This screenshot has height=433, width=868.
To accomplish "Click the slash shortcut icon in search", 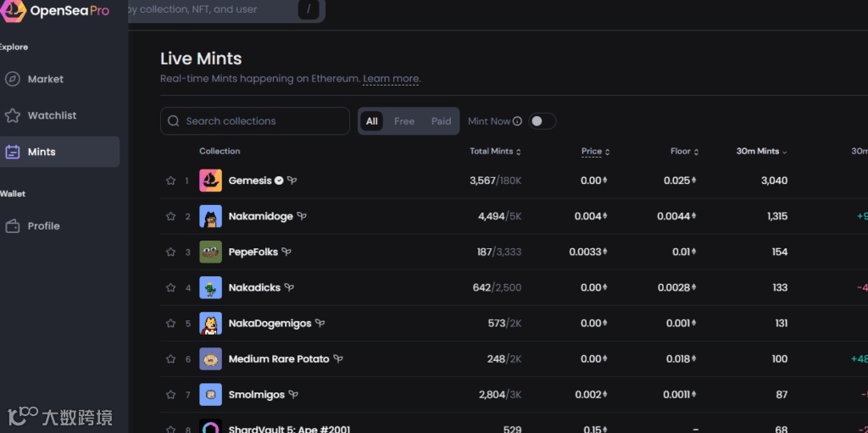I will point(309,9).
